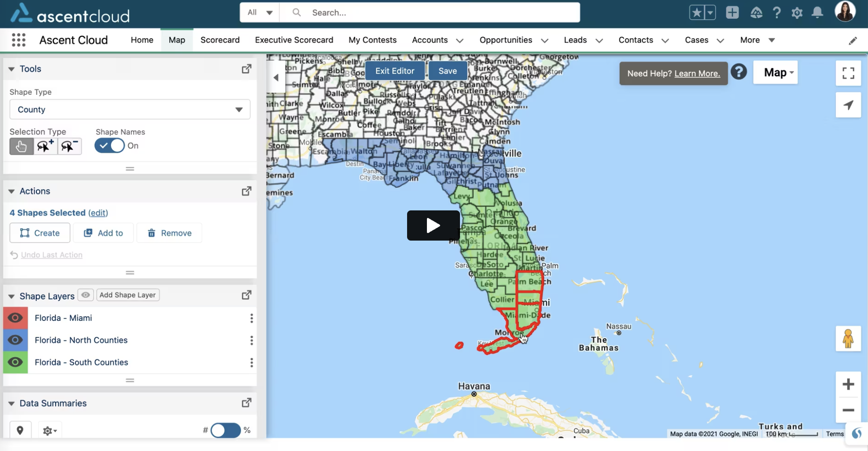Open the My Contests tab
Screen dimensions: 868x451
(373, 40)
